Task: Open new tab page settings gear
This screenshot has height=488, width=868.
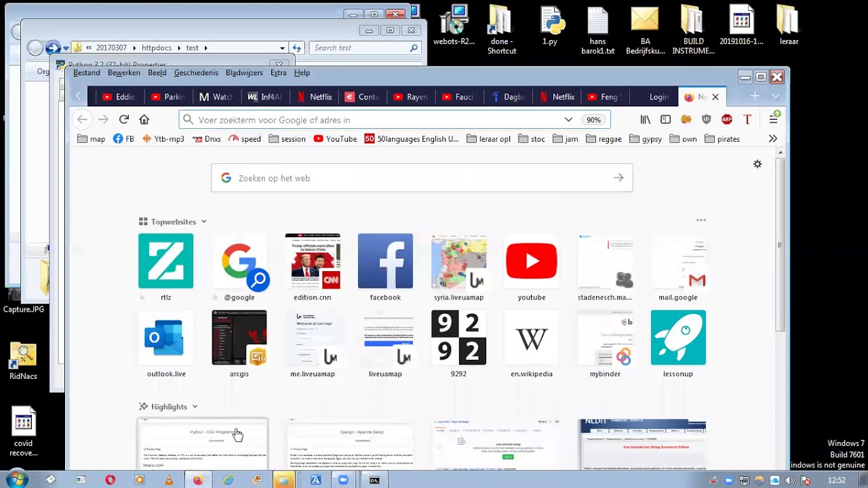Action: 757,164
